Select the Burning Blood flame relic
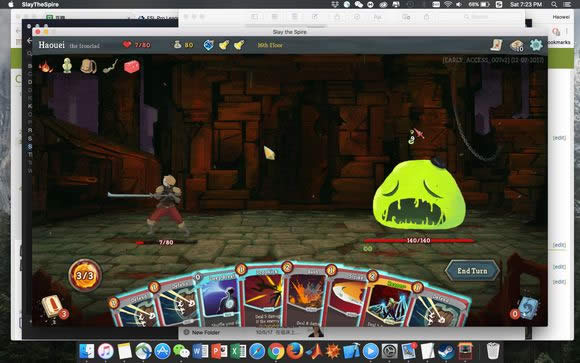 (46, 67)
